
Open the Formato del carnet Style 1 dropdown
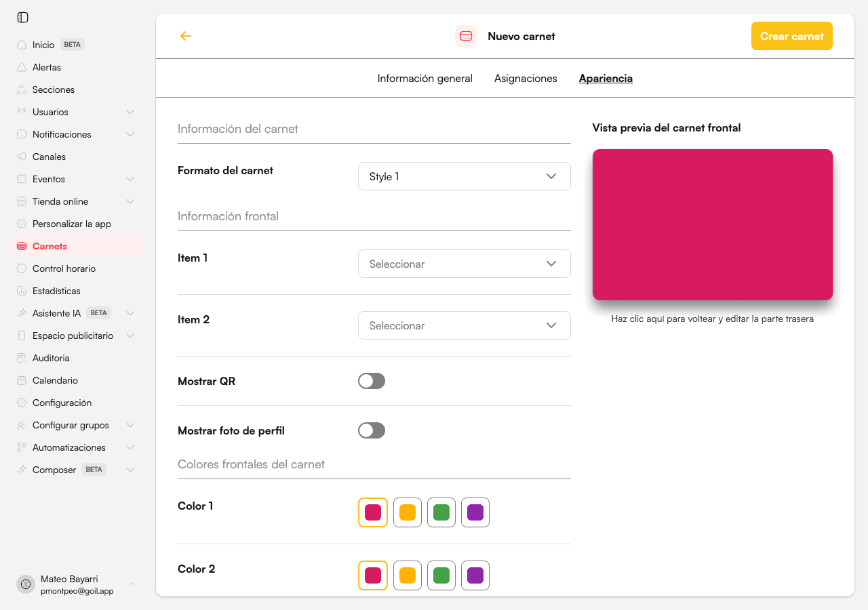point(465,176)
